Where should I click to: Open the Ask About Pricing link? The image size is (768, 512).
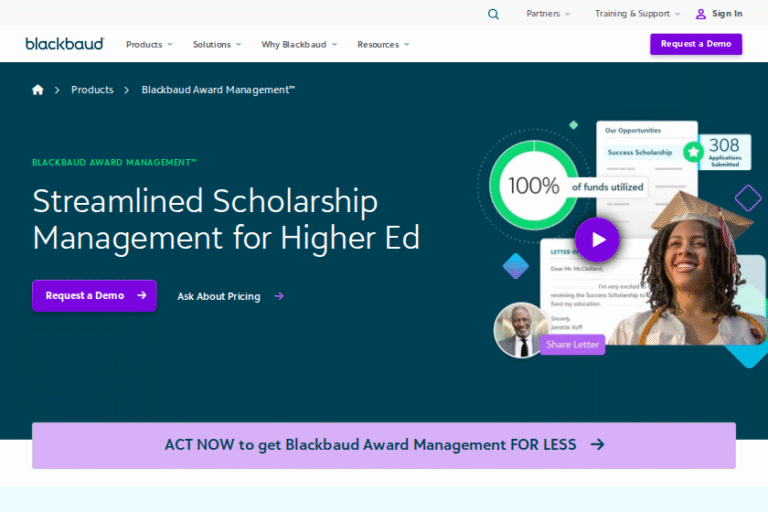(x=219, y=296)
